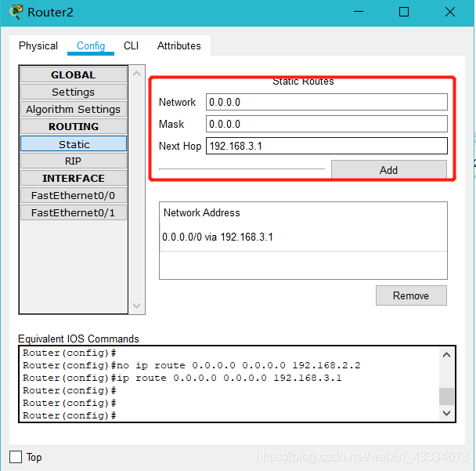Click the IOS commands scroll up arrow
The height and width of the screenshot is (471, 476).
pos(446,354)
